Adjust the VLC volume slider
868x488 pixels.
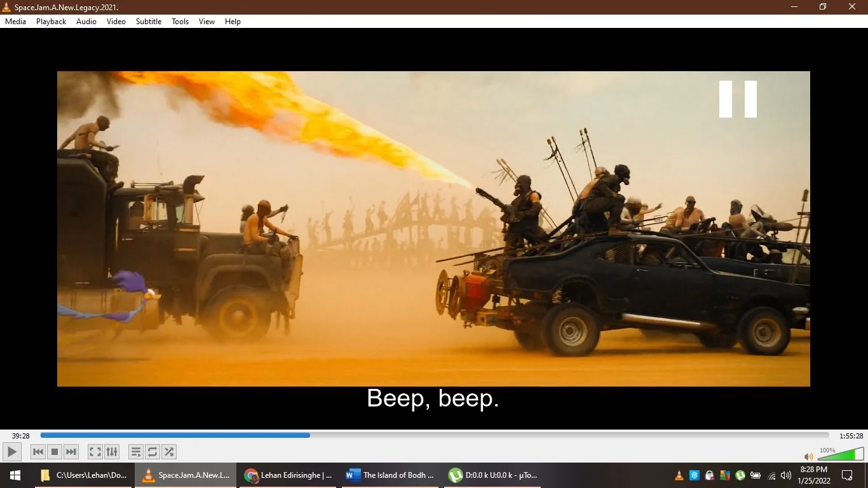(x=840, y=454)
